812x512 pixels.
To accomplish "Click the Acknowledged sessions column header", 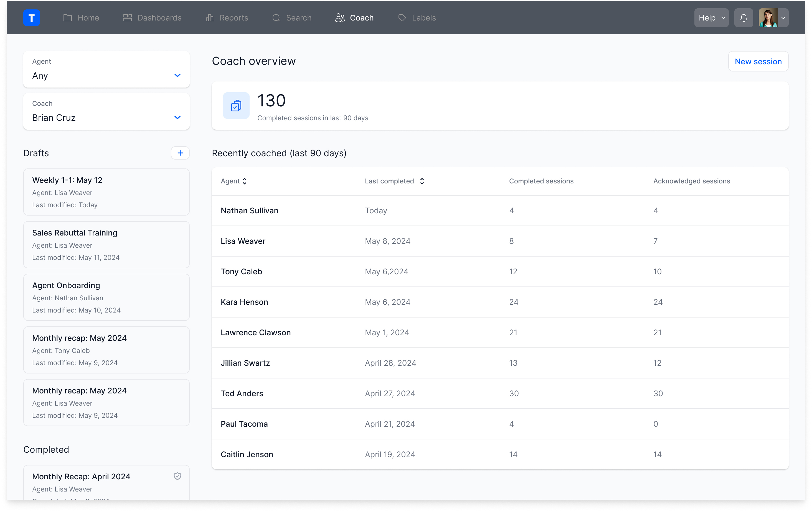I will (x=691, y=181).
